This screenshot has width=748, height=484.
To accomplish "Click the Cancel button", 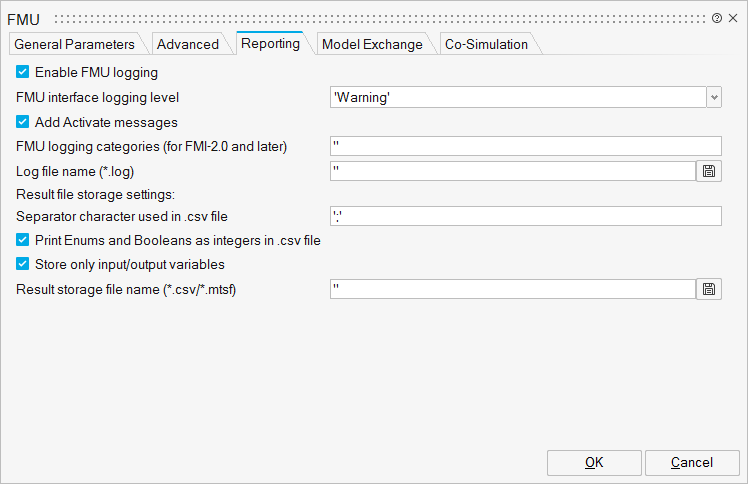I will pos(692,462).
